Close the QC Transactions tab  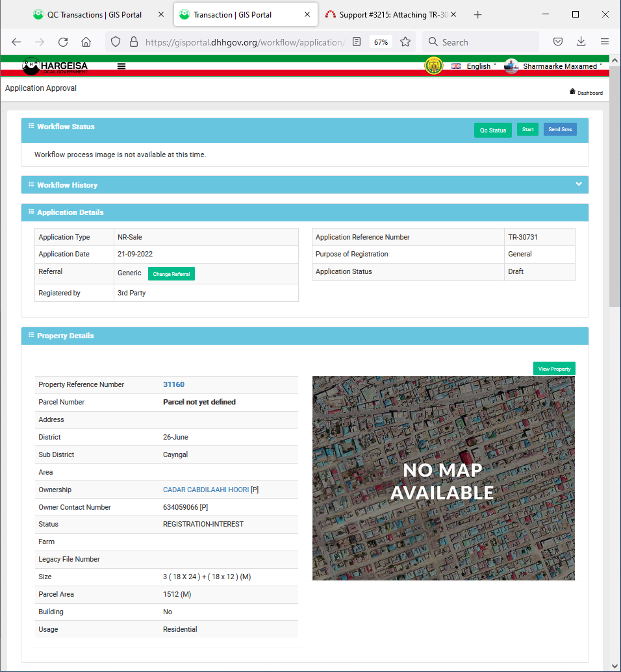tap(161, 14)
